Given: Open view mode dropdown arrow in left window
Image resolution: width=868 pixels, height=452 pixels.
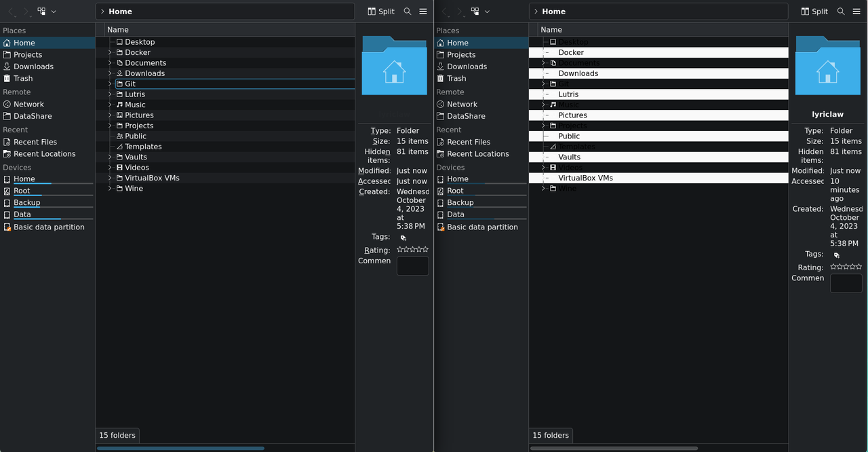Looking at the screenshot, I should point(54,12).
